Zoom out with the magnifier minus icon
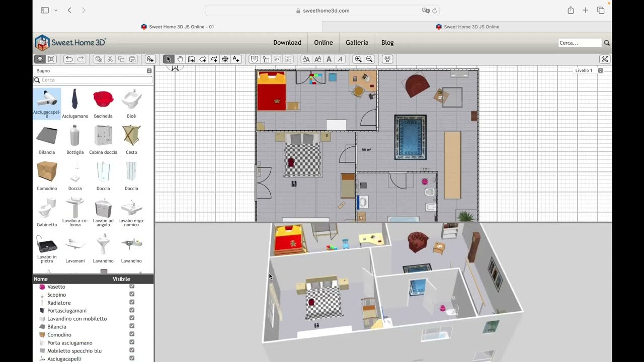 [369, 59]
